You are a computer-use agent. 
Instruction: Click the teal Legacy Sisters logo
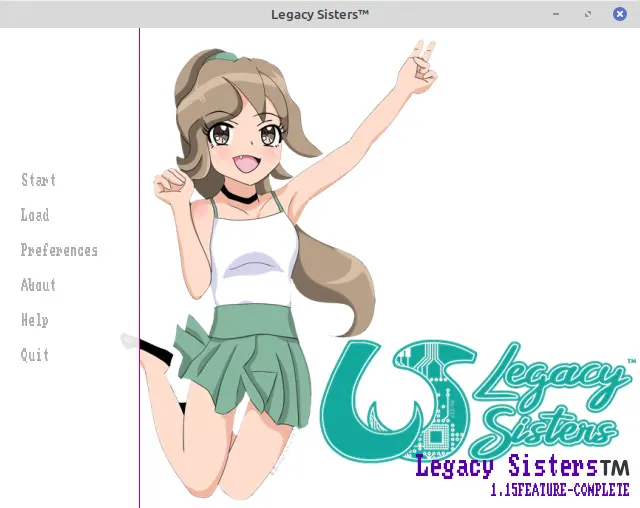pos(478,401)
